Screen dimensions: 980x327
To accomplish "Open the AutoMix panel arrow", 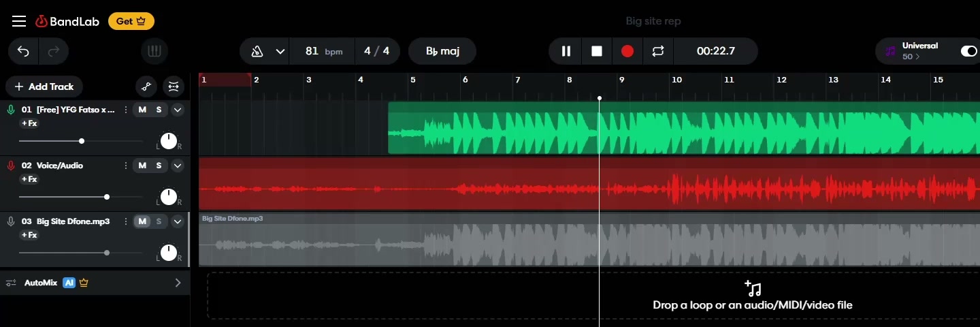I will click(178, 283).
